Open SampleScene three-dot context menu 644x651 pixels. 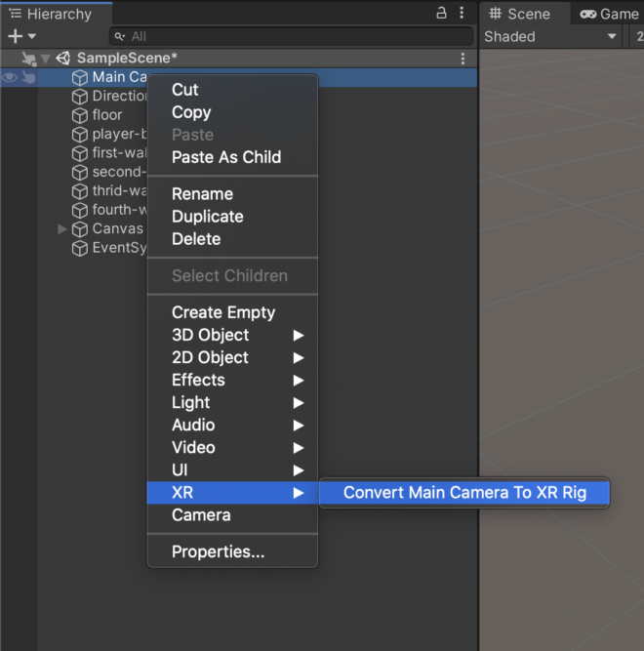[463, 59]
